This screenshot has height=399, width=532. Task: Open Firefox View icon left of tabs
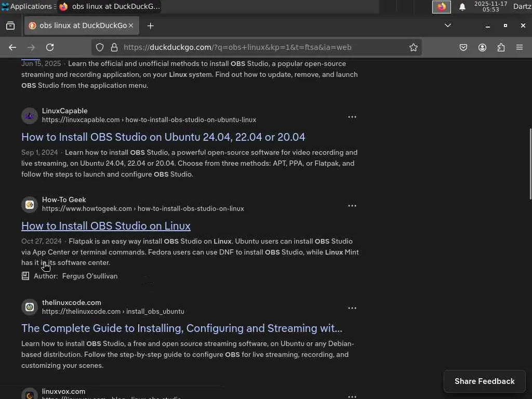coord(10,26)
